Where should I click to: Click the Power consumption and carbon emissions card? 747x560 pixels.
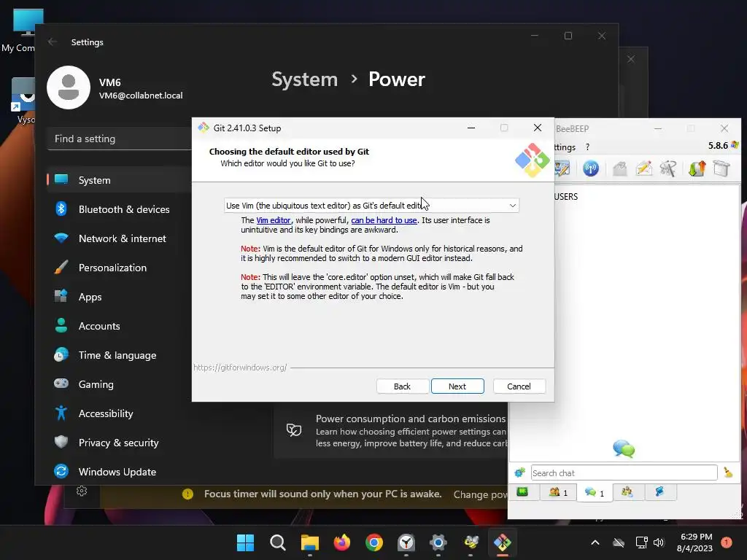point(391,430)
